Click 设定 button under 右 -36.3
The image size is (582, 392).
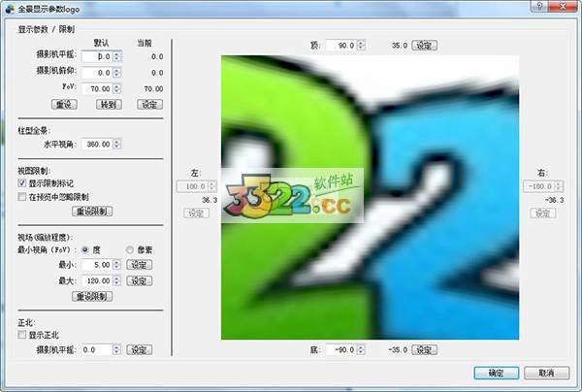[x=542, y=213]
